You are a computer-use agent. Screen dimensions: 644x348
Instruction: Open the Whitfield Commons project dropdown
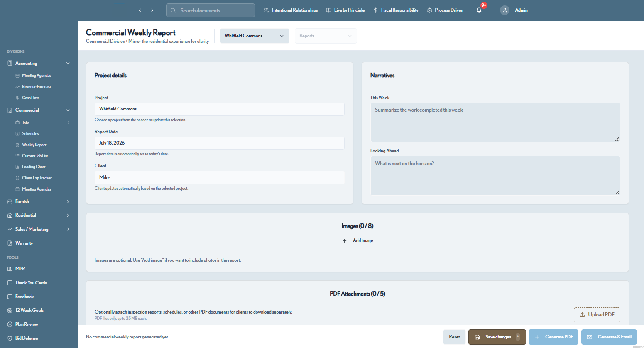[x=255, y=36]
